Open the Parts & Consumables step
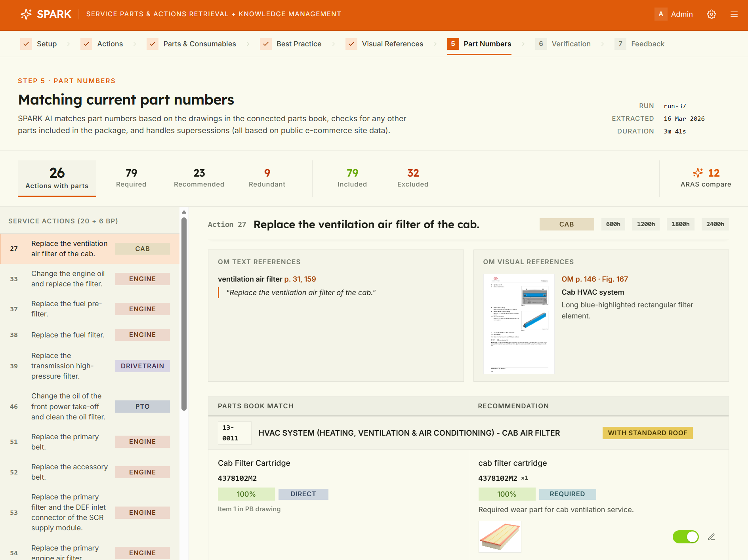Viewport: 748px width, 560px height. pyautogui.click(x=191, y=44)
